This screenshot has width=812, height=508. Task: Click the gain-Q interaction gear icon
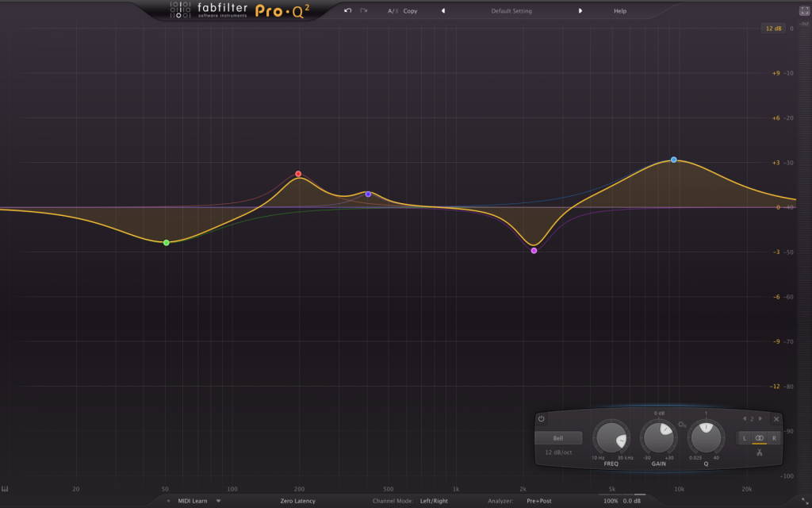pos(681,425)
